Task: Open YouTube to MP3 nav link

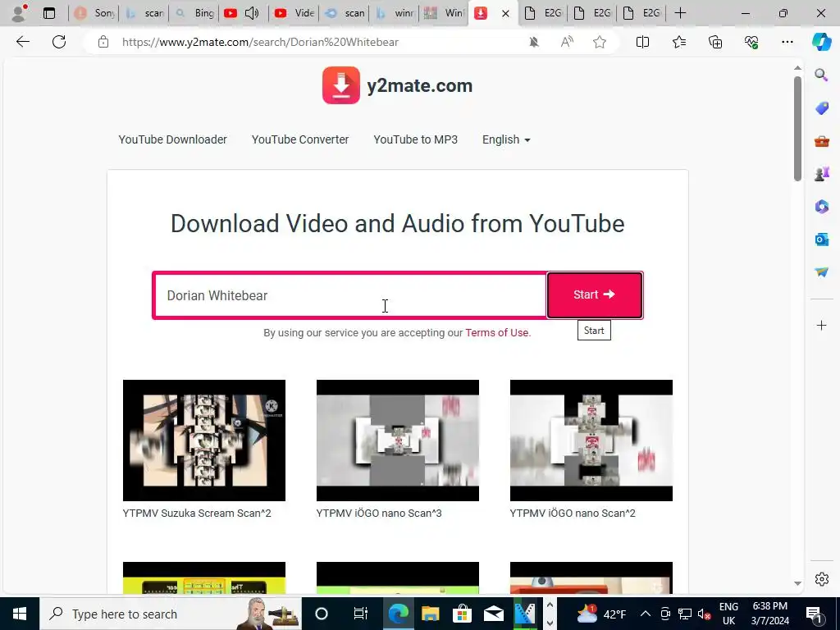Action: pos(415,139)
